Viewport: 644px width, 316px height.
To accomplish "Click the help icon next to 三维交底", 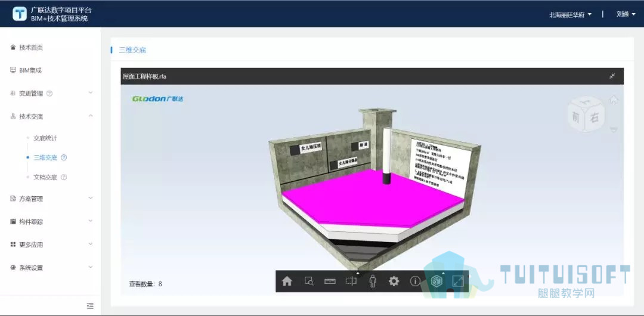I will [64, 157].
